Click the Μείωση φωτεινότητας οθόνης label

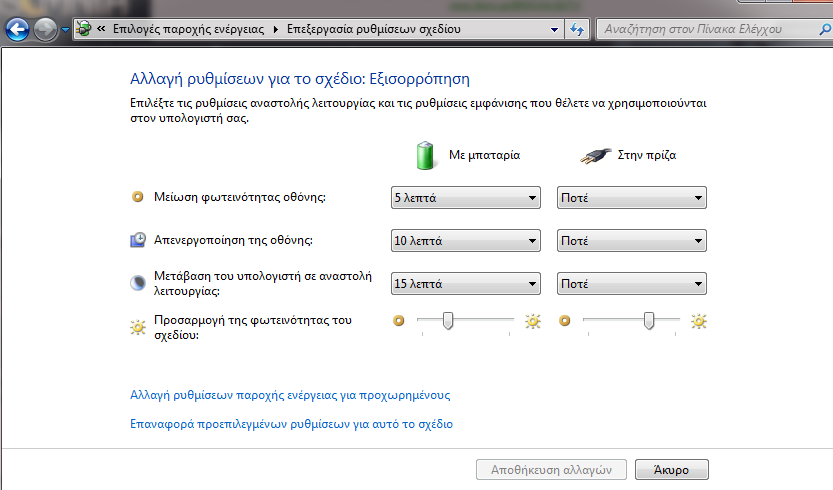click(240, 197)
